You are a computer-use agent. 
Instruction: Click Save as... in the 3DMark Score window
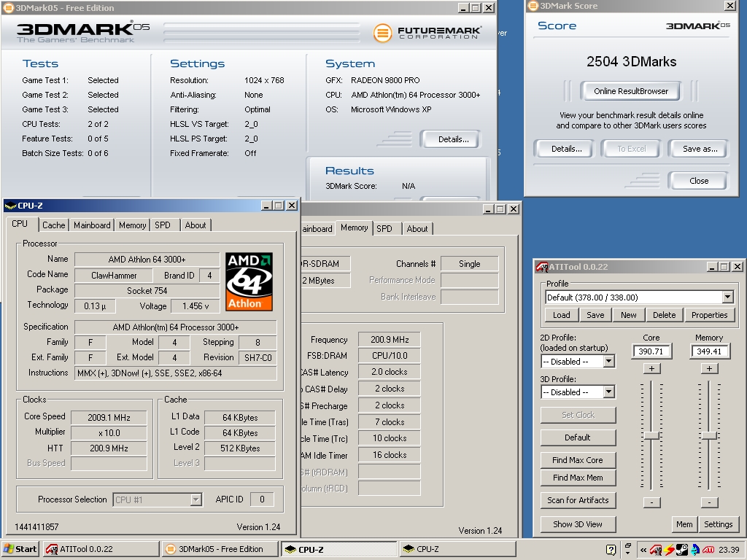tap(700, 149)
